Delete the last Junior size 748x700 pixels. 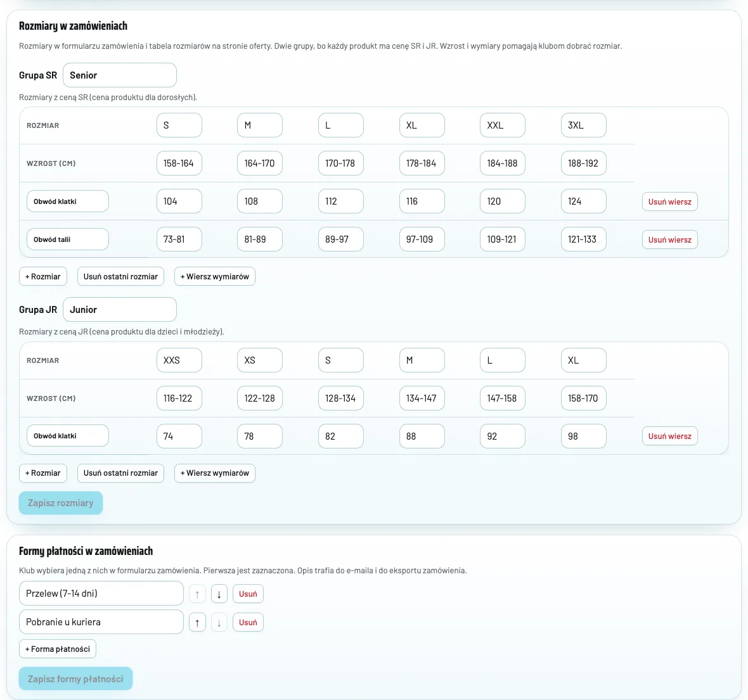(x=120, y=473)
